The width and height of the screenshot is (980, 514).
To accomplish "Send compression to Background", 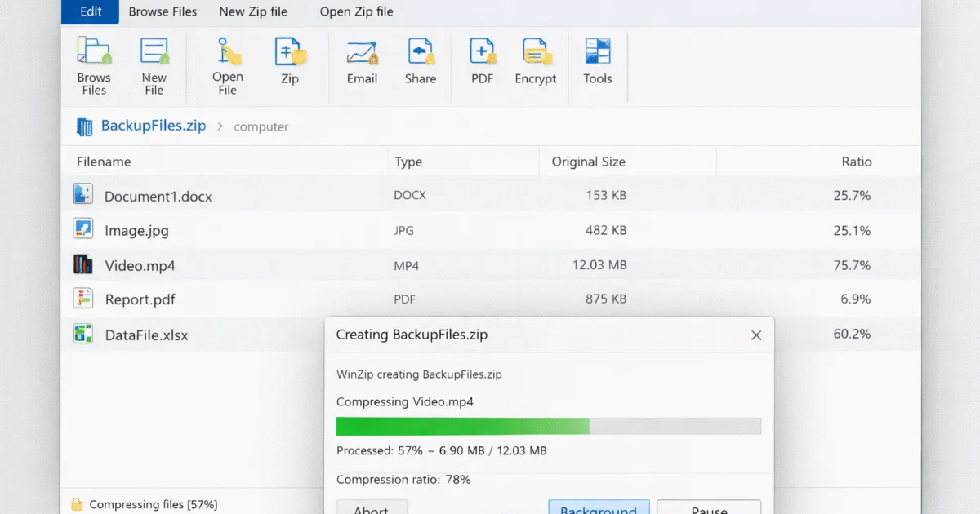I will (x=599, y=507).
